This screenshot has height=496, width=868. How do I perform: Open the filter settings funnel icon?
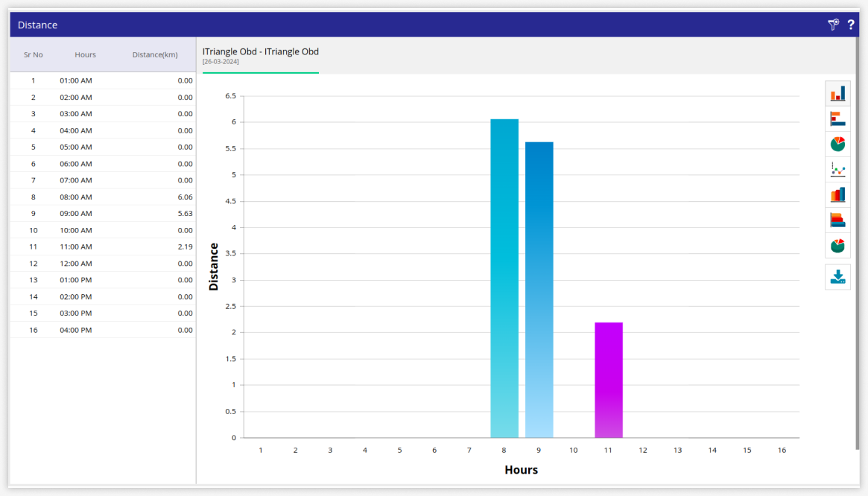coord(833,25)
